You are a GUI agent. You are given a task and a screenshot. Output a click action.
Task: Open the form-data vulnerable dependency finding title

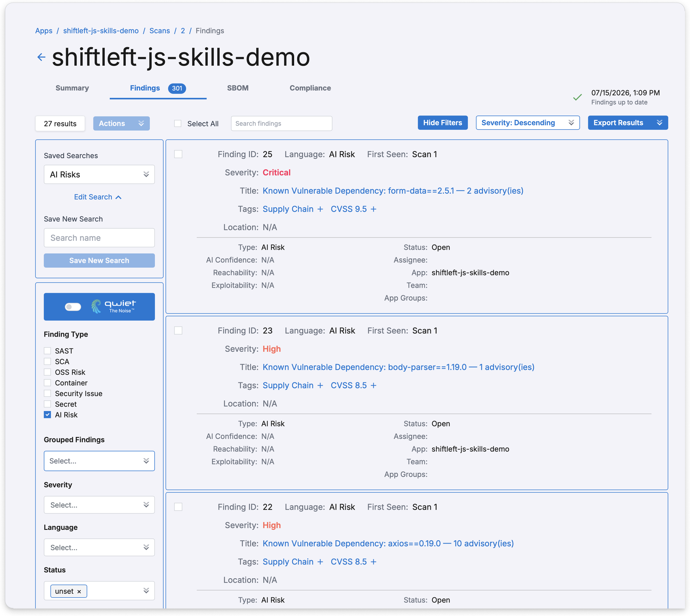tap(393, 191)
